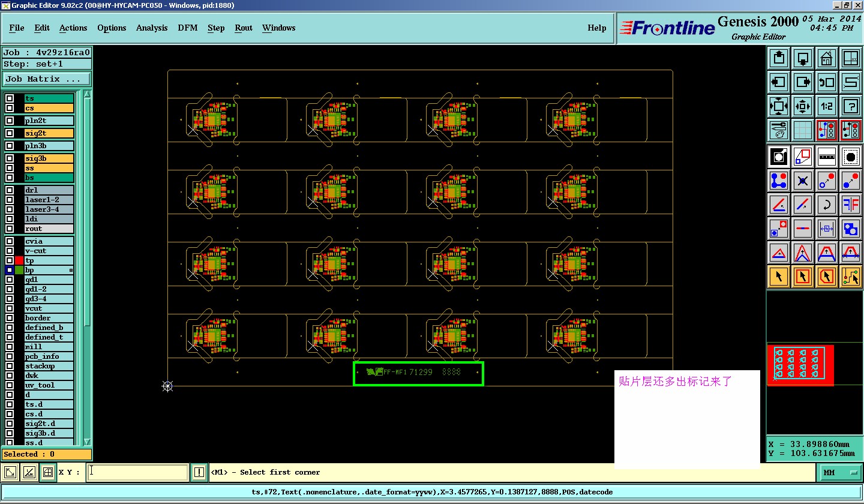This screenshot has height=504, width=864.
Task: Click the overlapping blue circles icon
Action: tap(850, 229)
